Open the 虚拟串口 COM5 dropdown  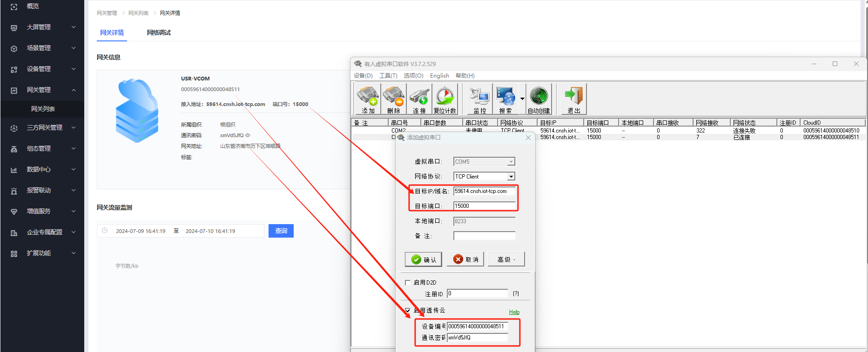coord(511,162)
